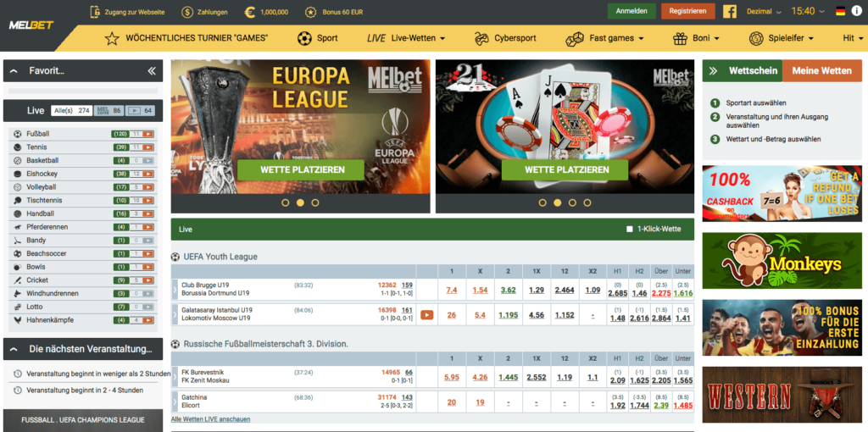The width and height of the screenshot is (868, 432).
Task: Select first dot of Europa League banner carousel
Action: (285, 202)
